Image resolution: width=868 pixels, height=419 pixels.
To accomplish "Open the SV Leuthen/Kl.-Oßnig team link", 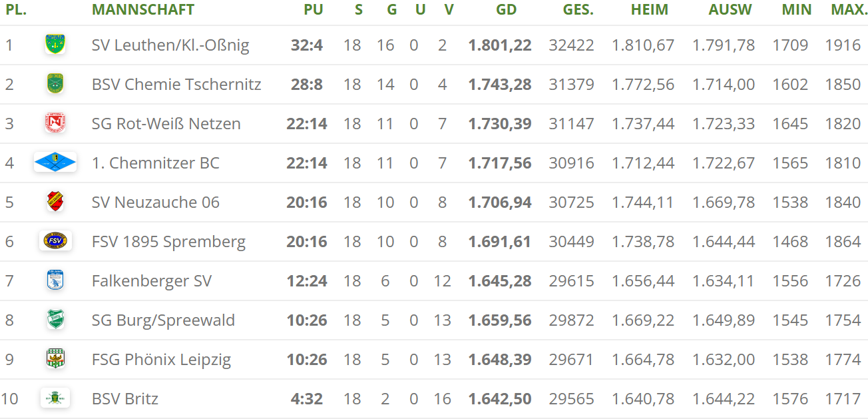I will 170,45.
